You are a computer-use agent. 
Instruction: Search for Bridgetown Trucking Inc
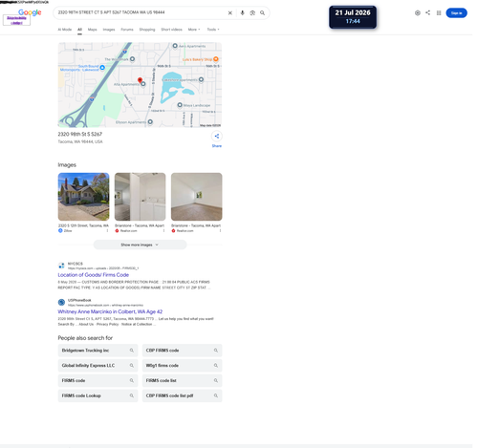98,351
